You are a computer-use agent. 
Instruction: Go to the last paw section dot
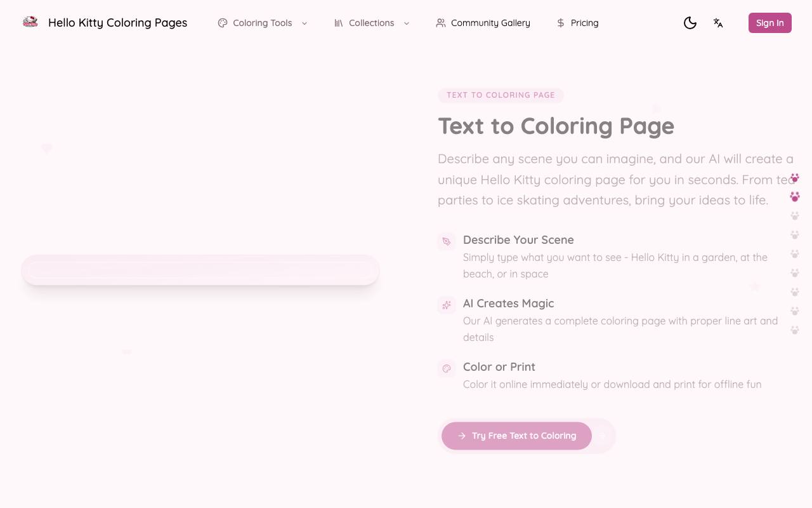tap(795, 330)
